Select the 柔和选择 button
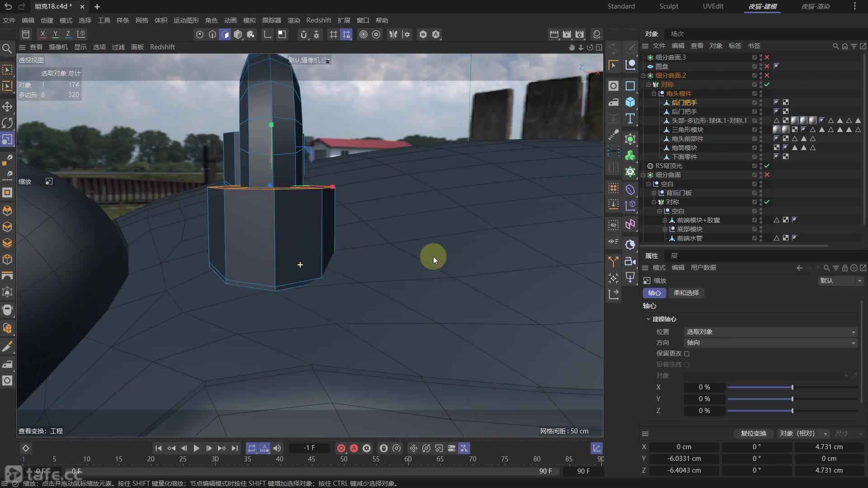868x488 pixels. [686, 293]
